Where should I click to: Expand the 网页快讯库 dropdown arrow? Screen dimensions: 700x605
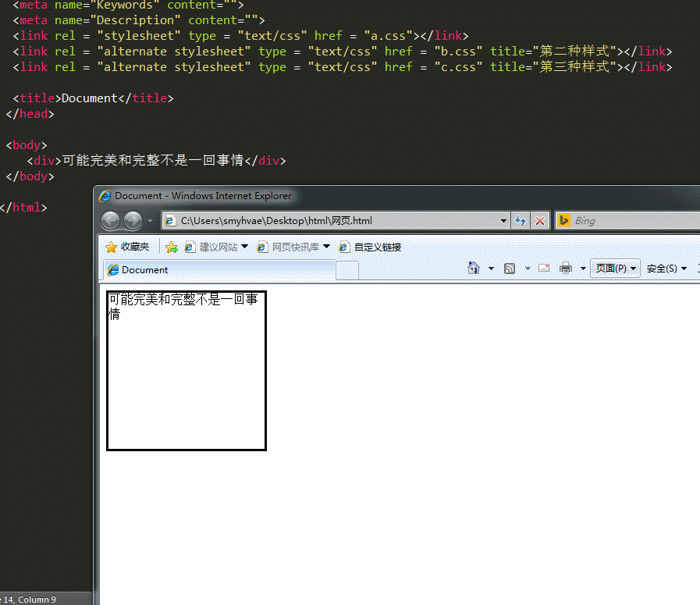click(x=326, y=246)
